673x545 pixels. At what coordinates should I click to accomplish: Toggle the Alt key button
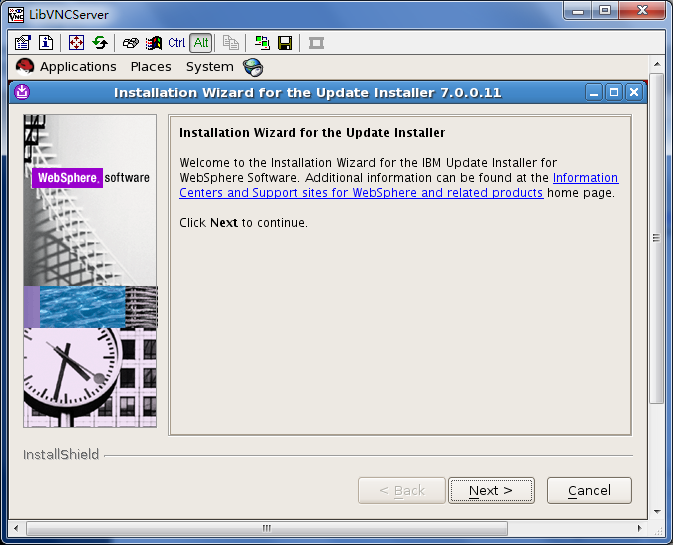(x=201, y=43)
